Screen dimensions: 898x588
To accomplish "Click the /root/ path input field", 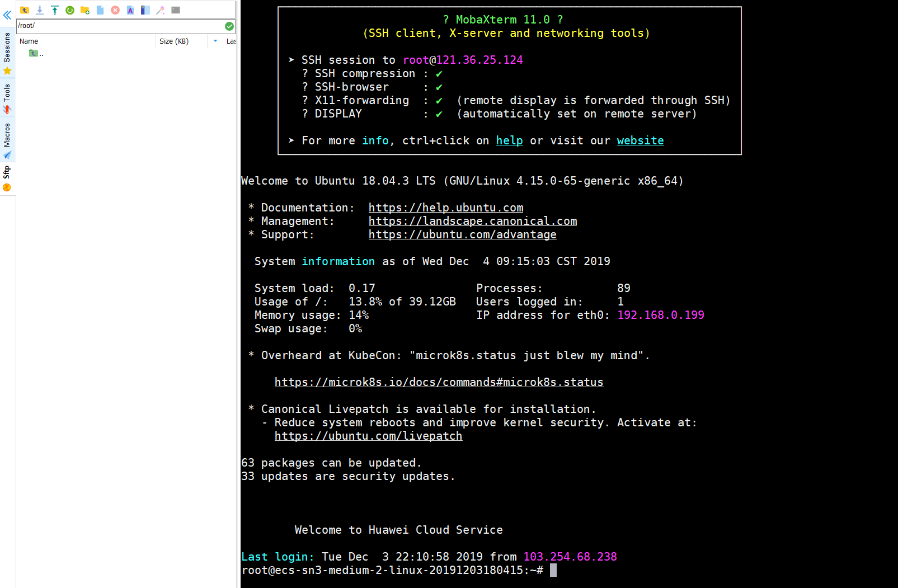I will coord(120,26).
